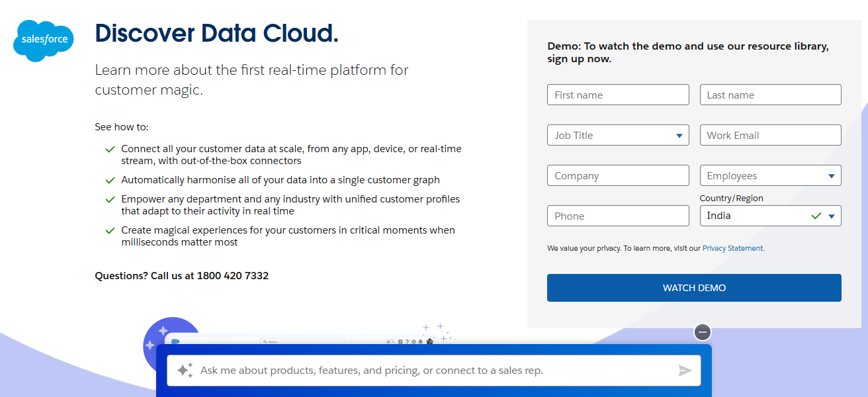Screen dimensions: 868x397
Task: Open the Job Title dropdown
Action: tap(618, 135)
